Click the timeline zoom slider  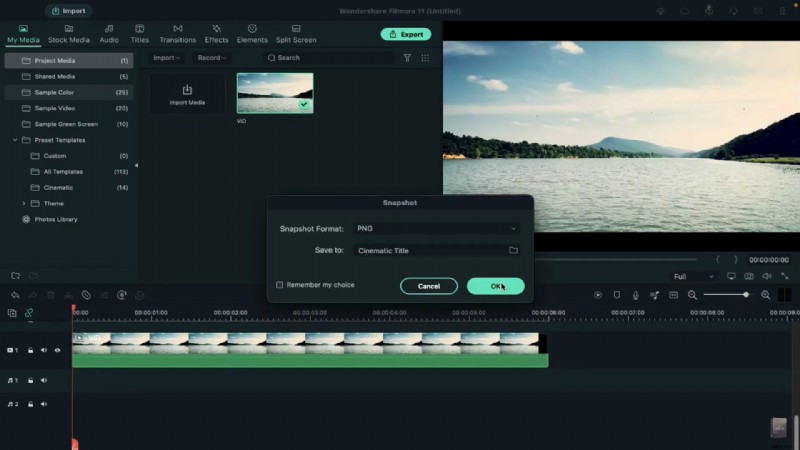coord(727,295)
